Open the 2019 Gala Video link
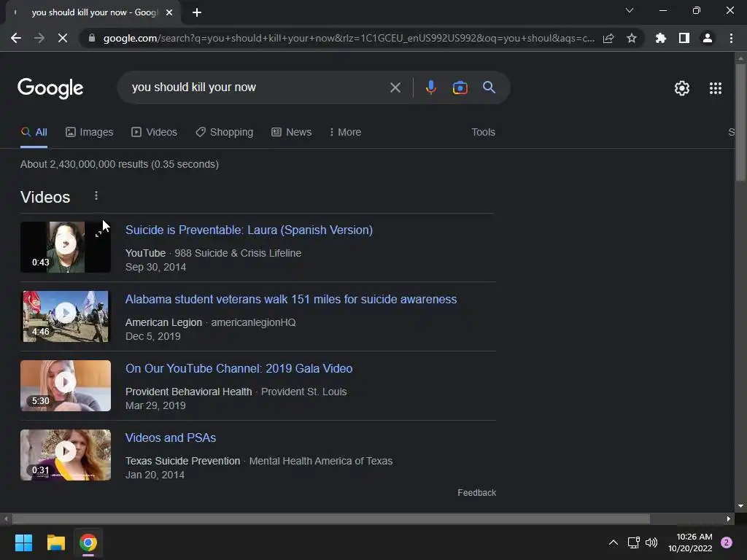Image resolution: width=747 pixels, height=560 pixels. [239, 368]
